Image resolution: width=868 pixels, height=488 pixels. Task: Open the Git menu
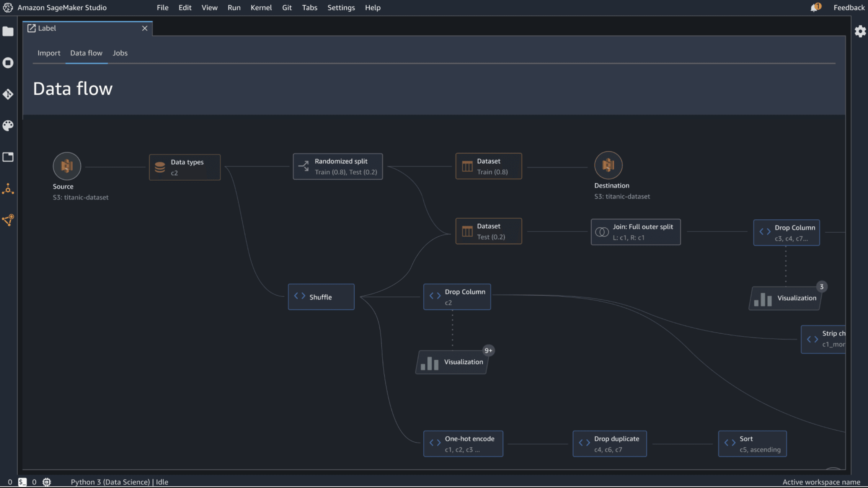[287, 7]
